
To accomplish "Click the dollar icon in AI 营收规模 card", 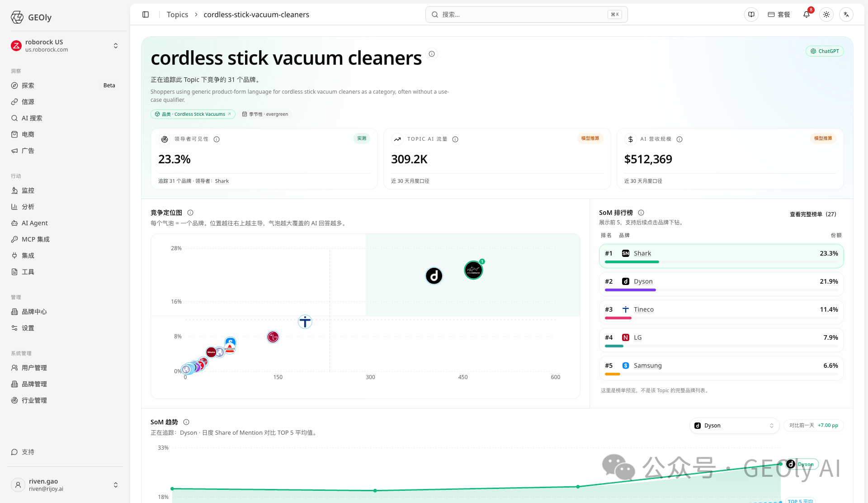I will tap(631, 139).
